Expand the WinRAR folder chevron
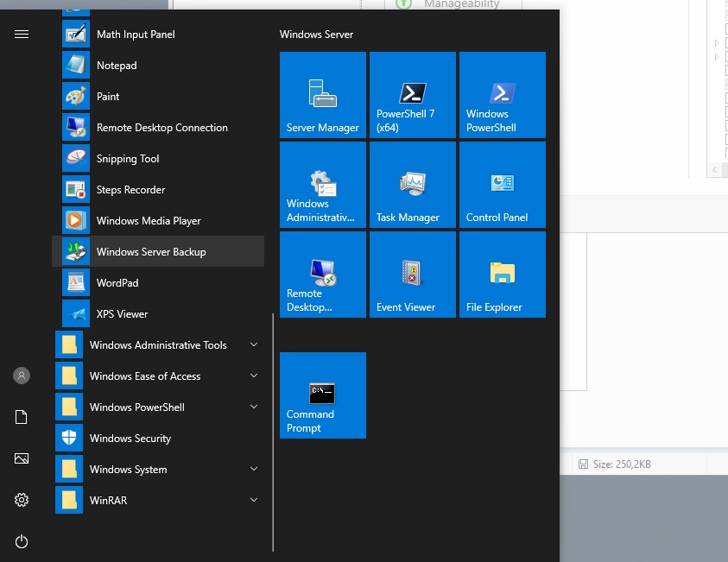The image size is (728, 562). [x=254, y=501]
